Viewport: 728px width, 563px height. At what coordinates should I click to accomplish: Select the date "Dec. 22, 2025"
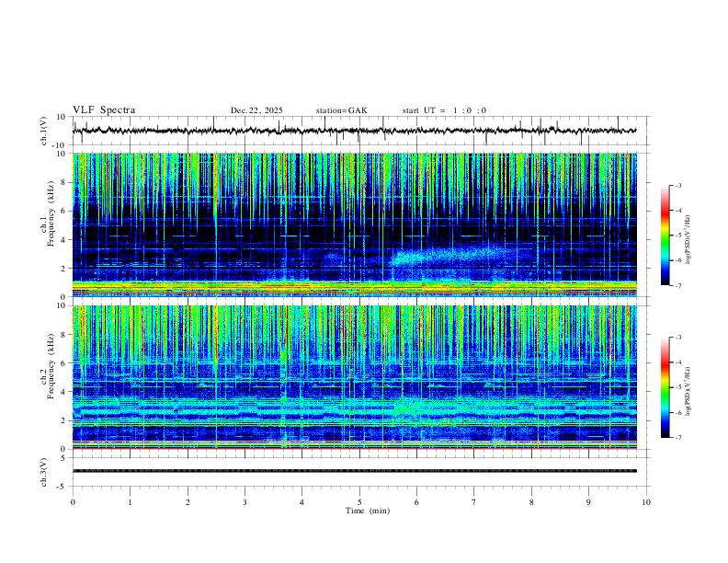tap(256, 110)
